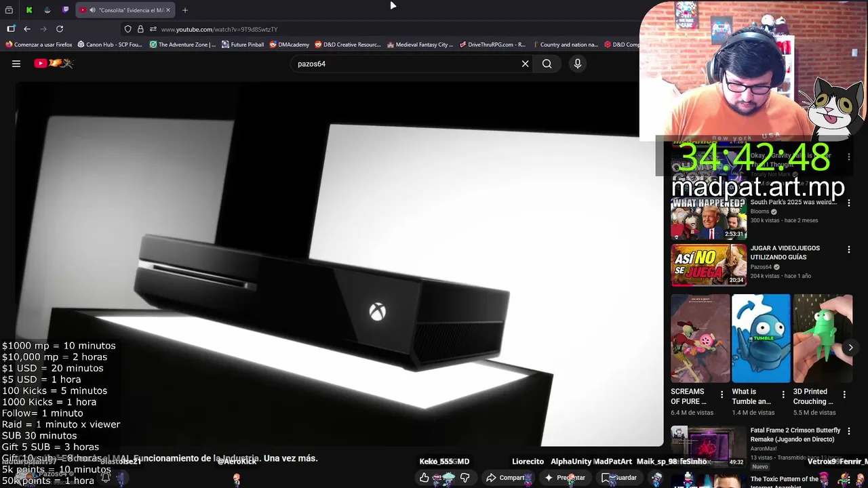
Task: Open Canon Hub - SCP Foundation bookmark
Action: [110, 45]
